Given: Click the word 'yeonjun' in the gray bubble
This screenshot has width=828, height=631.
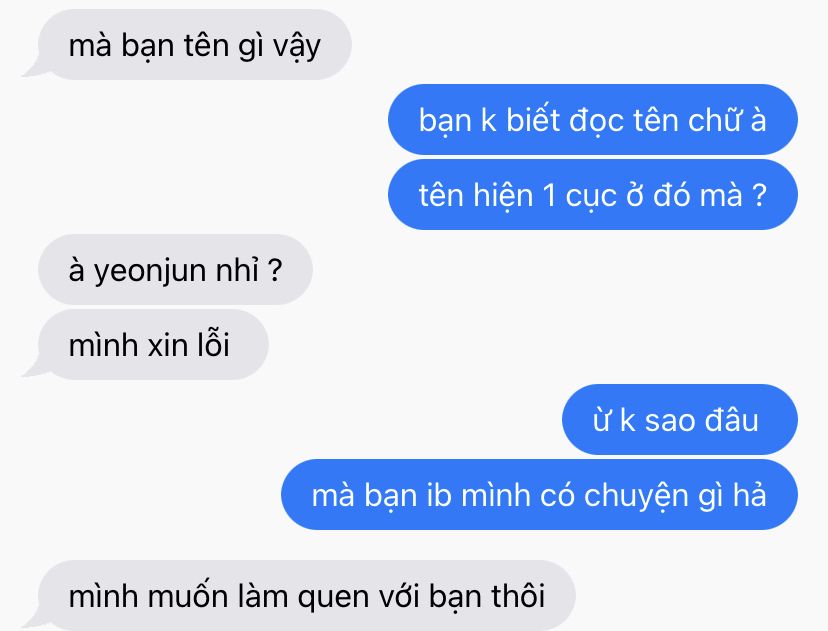Looking at the screenshot, I should point(150,272).
